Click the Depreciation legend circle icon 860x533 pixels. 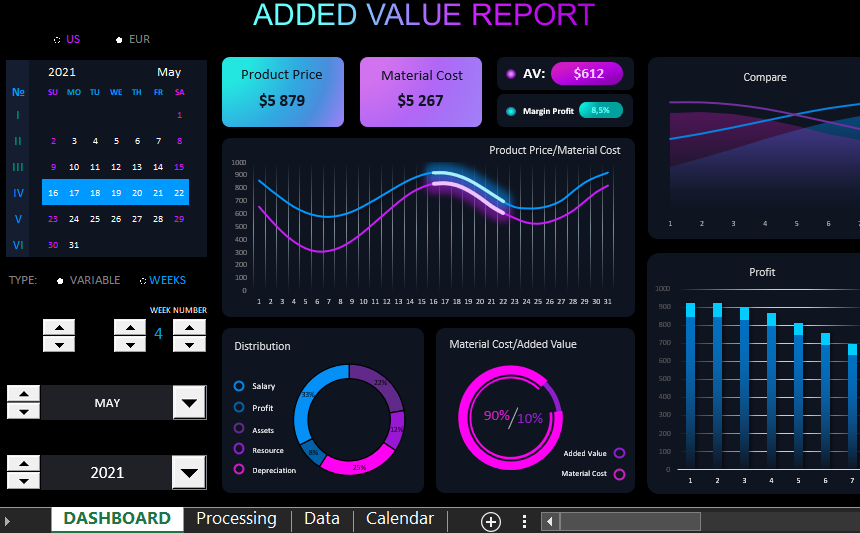point(239,469)
